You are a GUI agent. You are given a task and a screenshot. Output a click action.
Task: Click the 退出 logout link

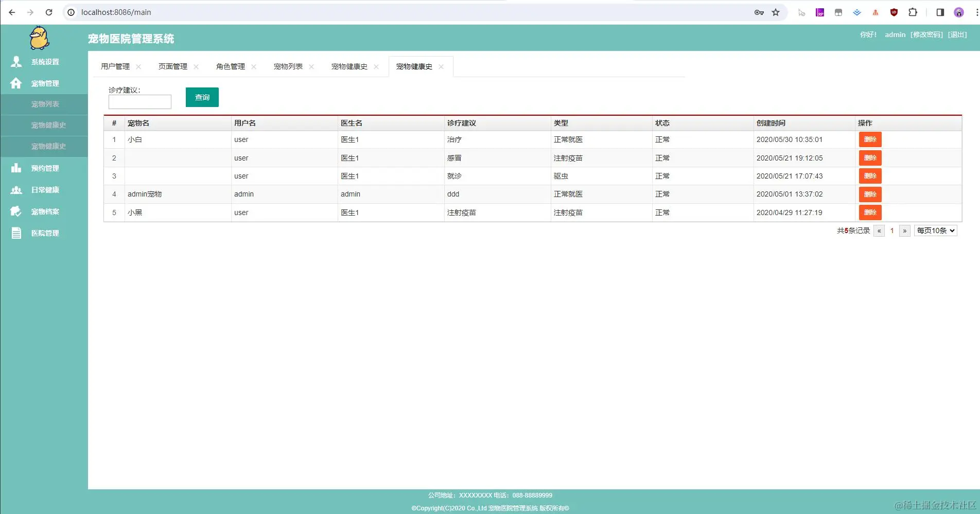point(957,34)
